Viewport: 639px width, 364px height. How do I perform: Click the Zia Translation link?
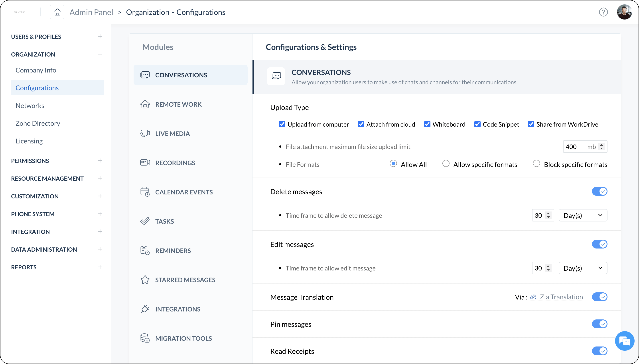561,297
